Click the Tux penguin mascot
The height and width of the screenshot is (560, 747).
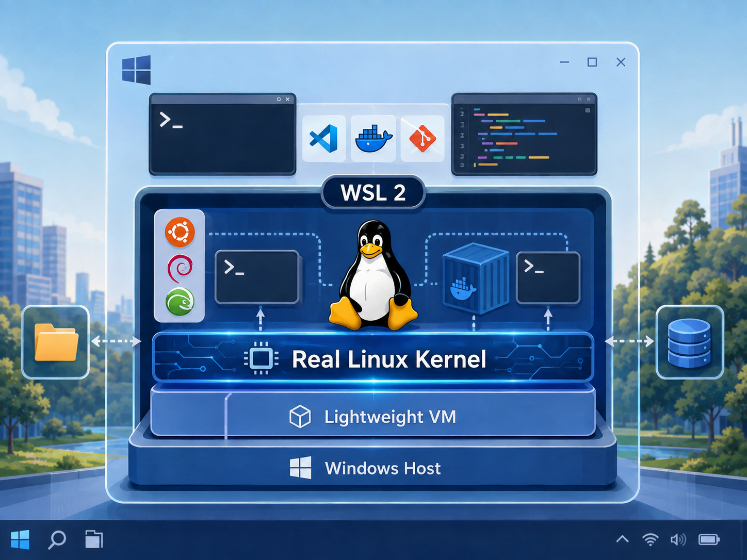(373, 275)
